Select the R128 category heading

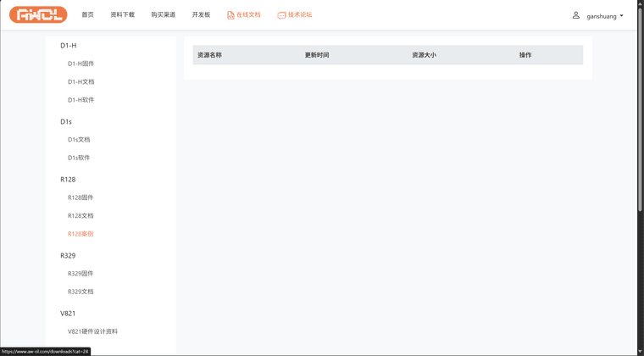pyautogui.click(x=68, y=180)
